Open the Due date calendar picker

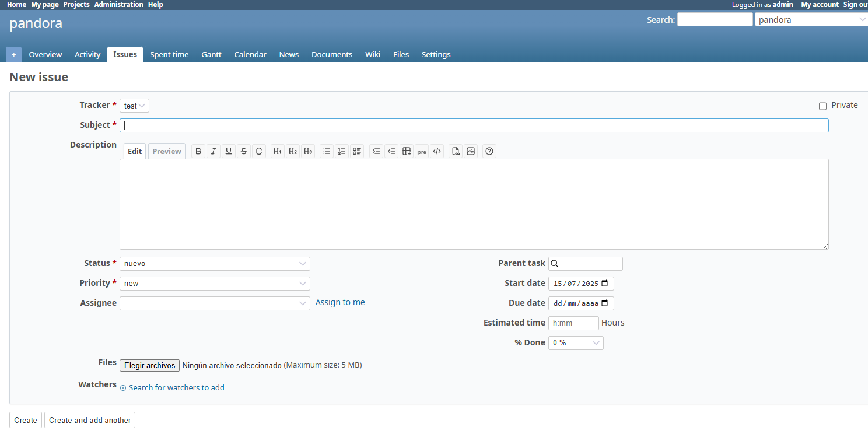click(x=604, y=303)
